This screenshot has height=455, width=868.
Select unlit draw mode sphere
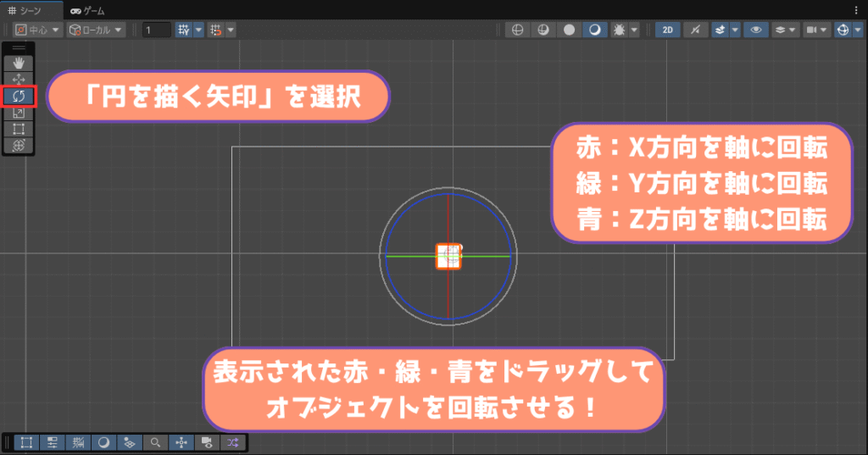coord(569,30)
